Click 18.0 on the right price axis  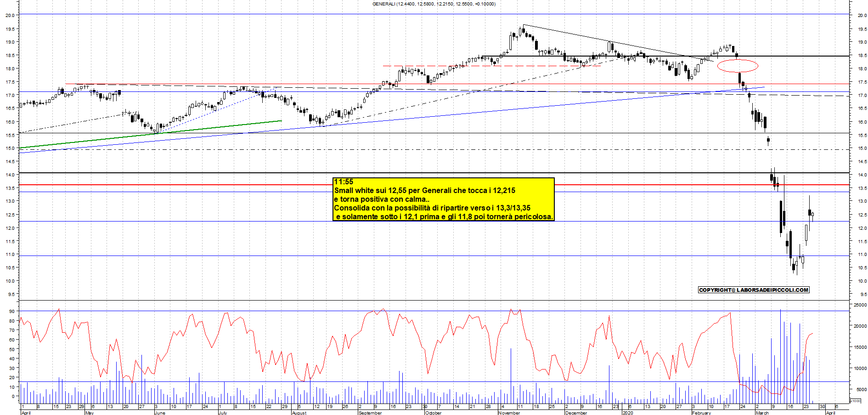(x=862, y=69)
